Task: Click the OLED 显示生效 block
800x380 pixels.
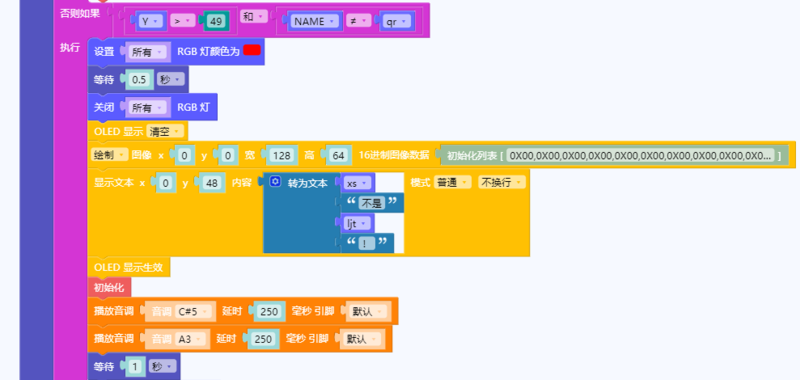Action: click(x=129, y=267)
